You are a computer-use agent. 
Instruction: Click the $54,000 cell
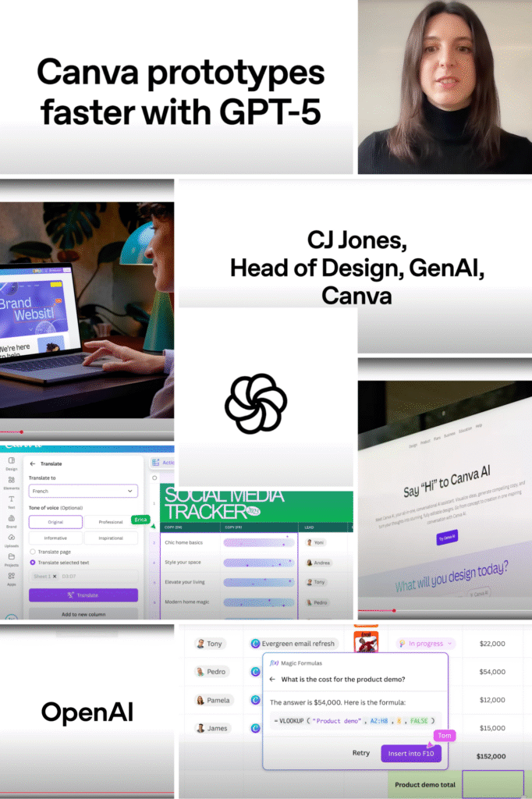(x=492, y=672)
